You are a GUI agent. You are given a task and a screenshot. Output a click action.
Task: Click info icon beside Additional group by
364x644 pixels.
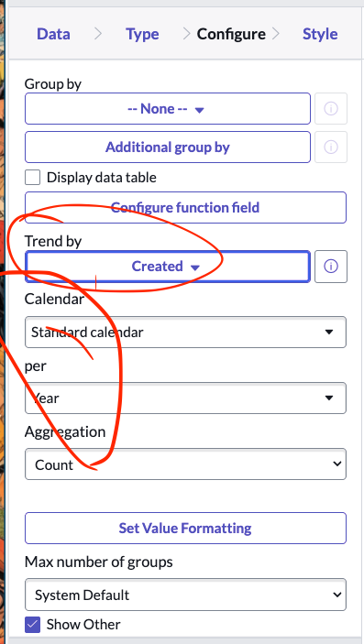pyautogui.click(x=331, y=147)
